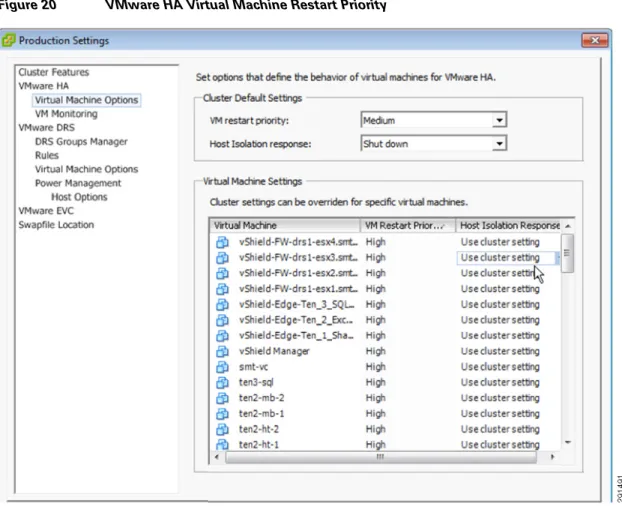622x506 pixels.
Task: Select the vShield Manager row name
Action: pos(274,351)
